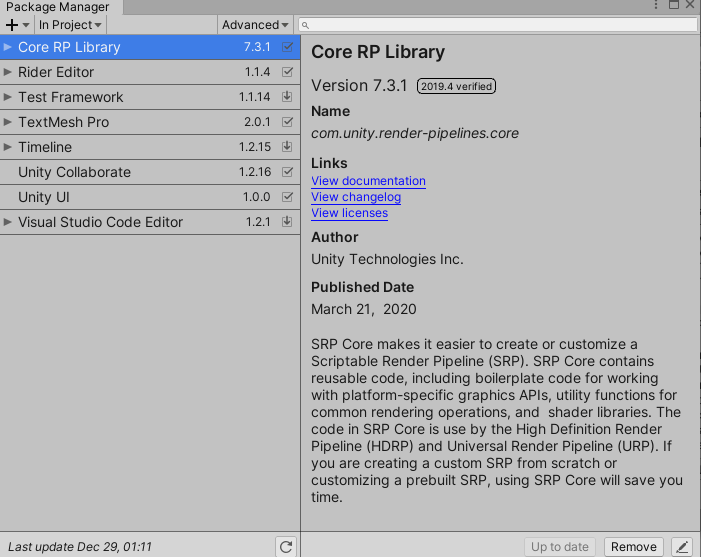Click the Remove button
The image size is (701, 557).
pyautogui.click(x=634, y=546)
